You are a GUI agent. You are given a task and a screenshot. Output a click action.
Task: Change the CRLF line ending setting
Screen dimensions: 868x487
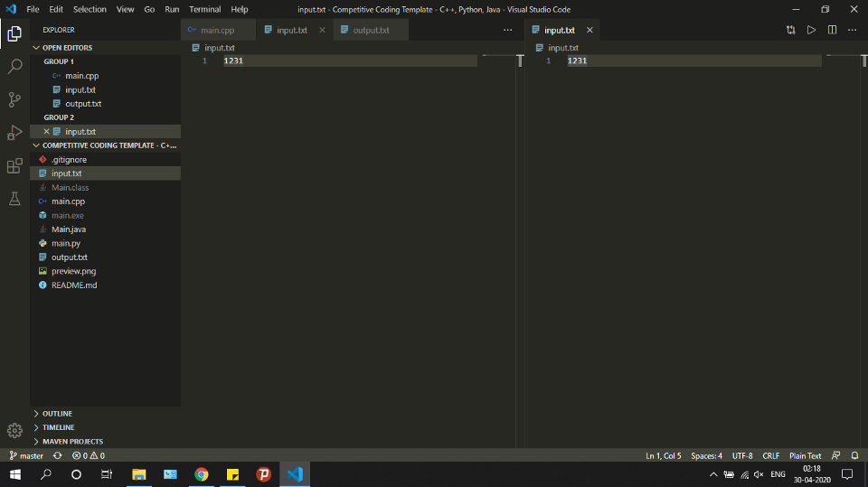tap(770, 455)
